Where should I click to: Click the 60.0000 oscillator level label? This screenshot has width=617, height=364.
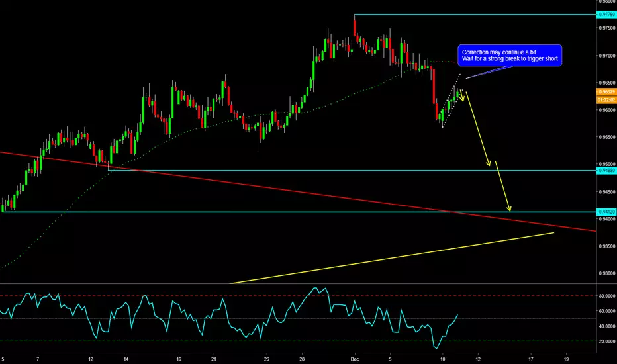coord(607,311)
